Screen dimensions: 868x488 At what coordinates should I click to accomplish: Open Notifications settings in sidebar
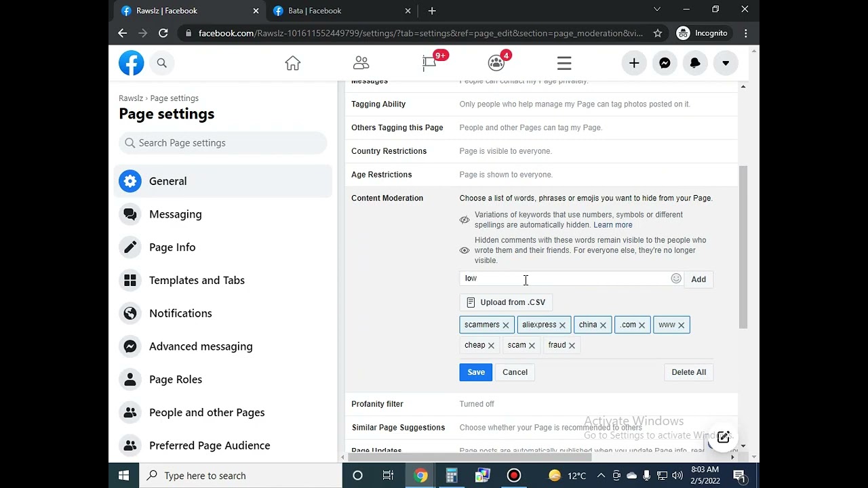click(223, 313)
